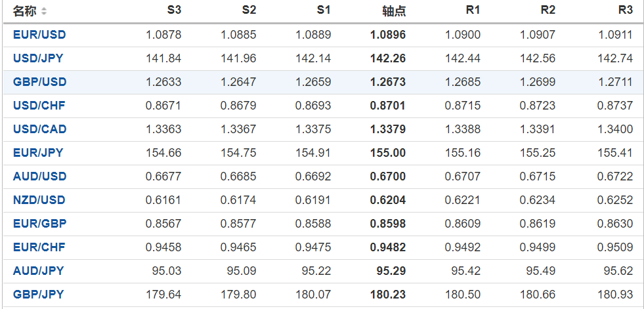Click the S3 column header

[x=173, y=10]
